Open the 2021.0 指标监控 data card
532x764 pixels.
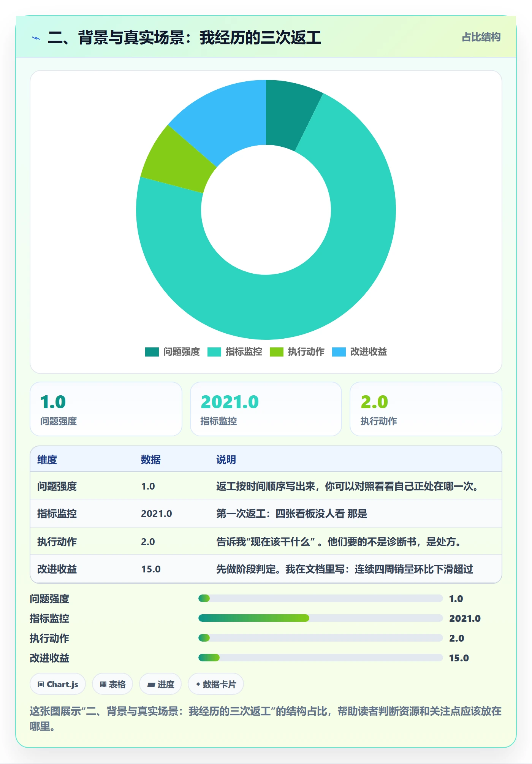pos(266,409)
